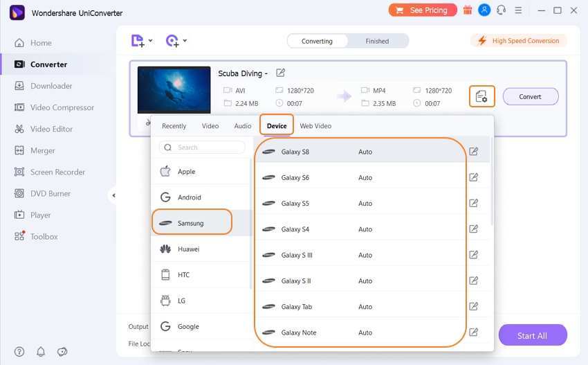This screenshot has height=365, width=588.
Task: Collapse the sidebar with arrow handle
Action: coord(113,195)
